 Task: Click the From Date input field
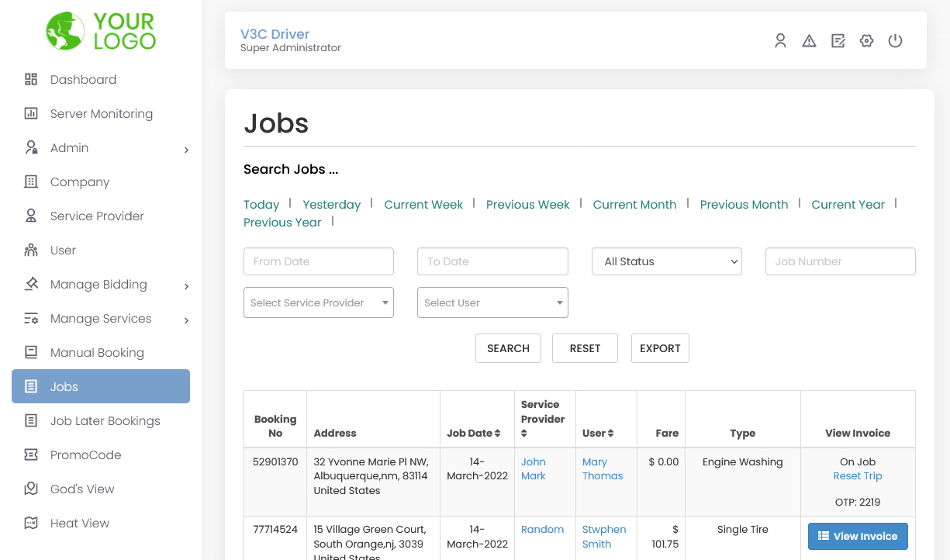pos(318,261)
